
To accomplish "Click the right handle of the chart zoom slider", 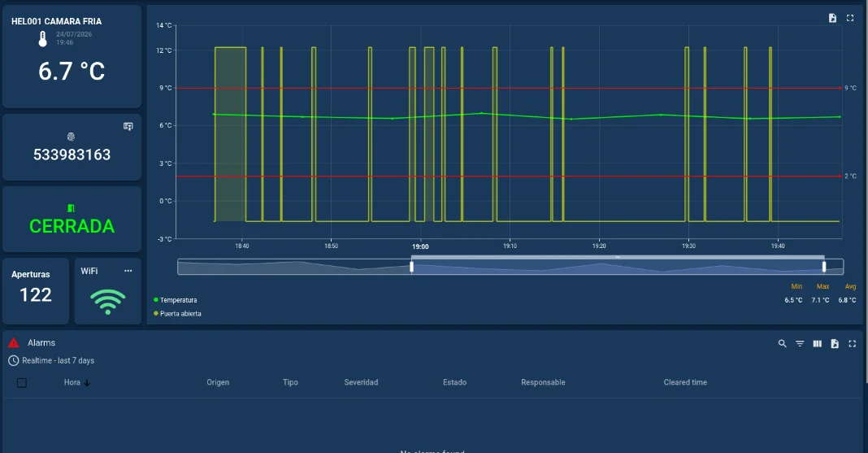I will pyautogui.click(x=824, y=267).
